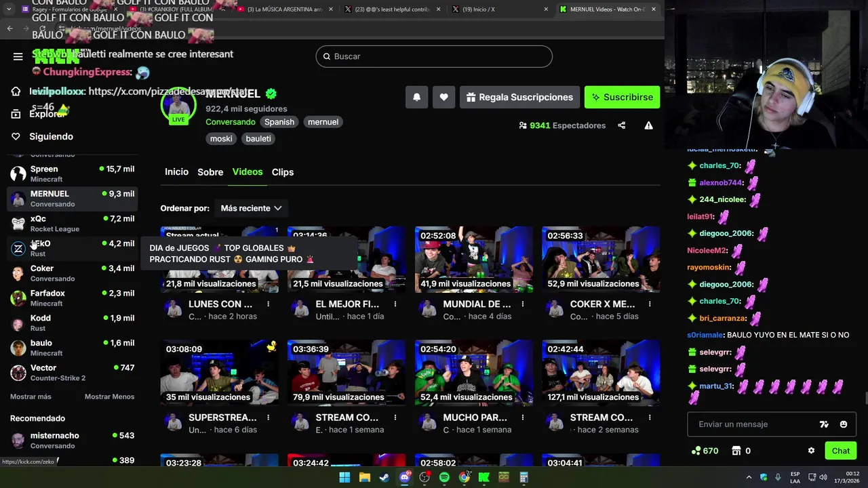
Task: Open Spotify from the taskbar
Action: pos(444,477)
